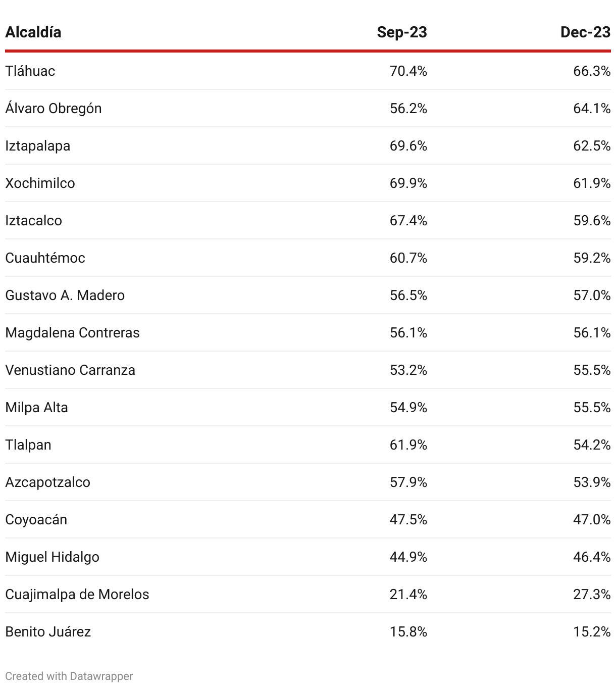
Task: Click the Dec-23 column header
Action: tap(585, 32)
